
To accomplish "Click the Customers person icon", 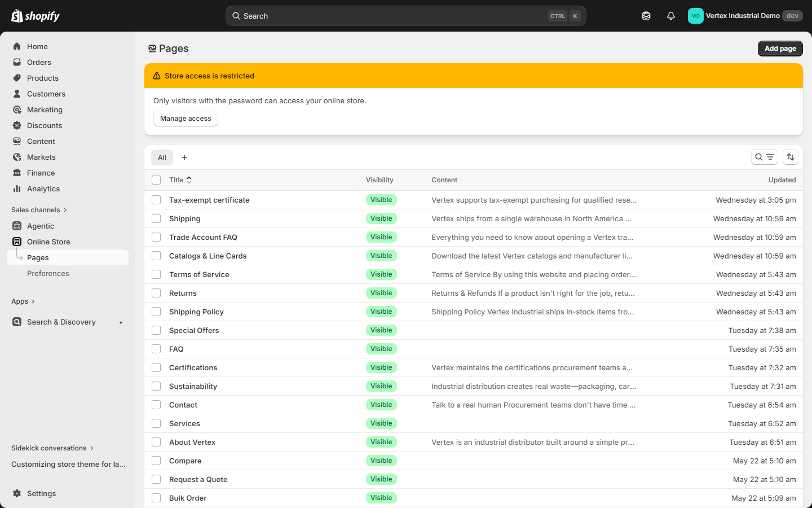I will 17,94.
